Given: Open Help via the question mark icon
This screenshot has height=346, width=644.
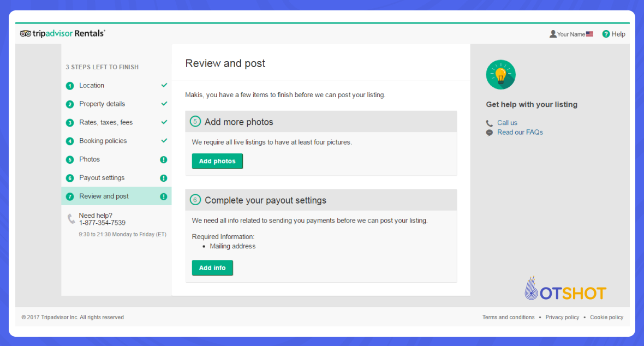Looking at the screenshot, I should click(x=606, y=34).
